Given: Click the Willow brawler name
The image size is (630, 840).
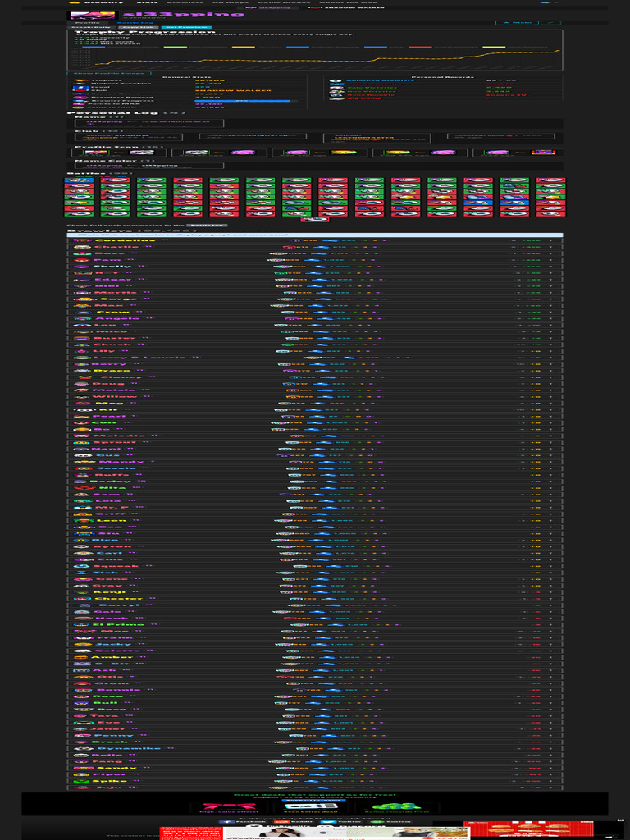Looking at the screenshot, I should 116,396.
